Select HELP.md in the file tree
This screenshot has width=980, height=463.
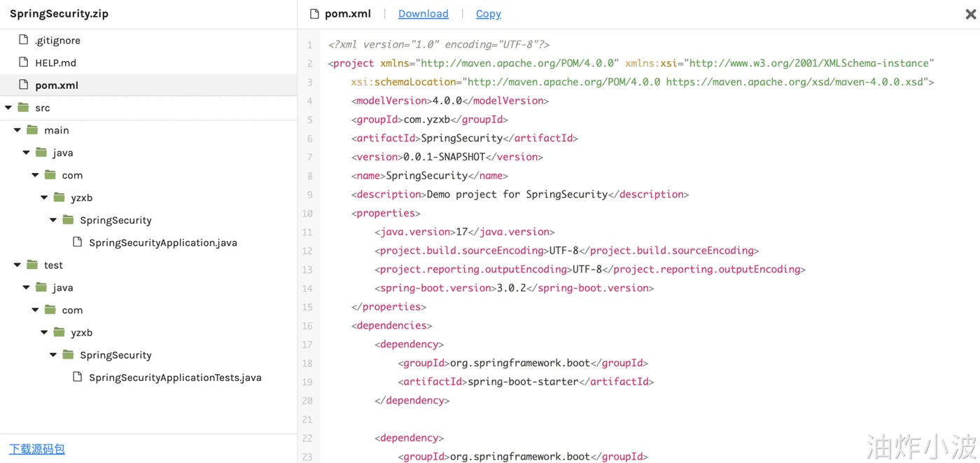(x=55, y=62)
